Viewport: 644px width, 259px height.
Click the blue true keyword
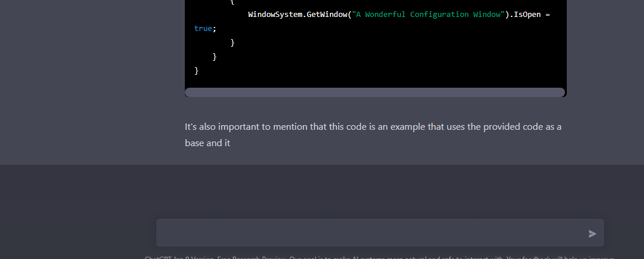pos(203,28)
